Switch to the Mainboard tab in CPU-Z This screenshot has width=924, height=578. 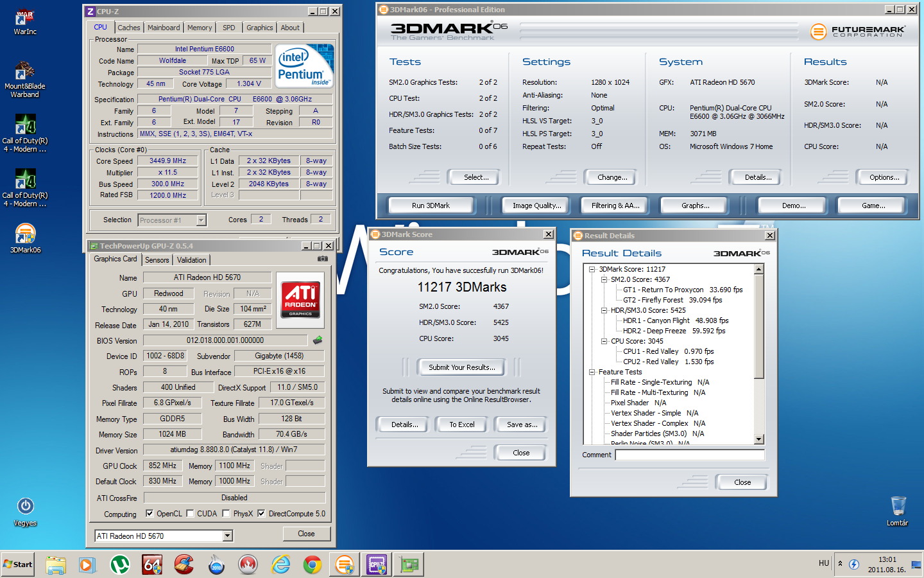tap(164, 28)
